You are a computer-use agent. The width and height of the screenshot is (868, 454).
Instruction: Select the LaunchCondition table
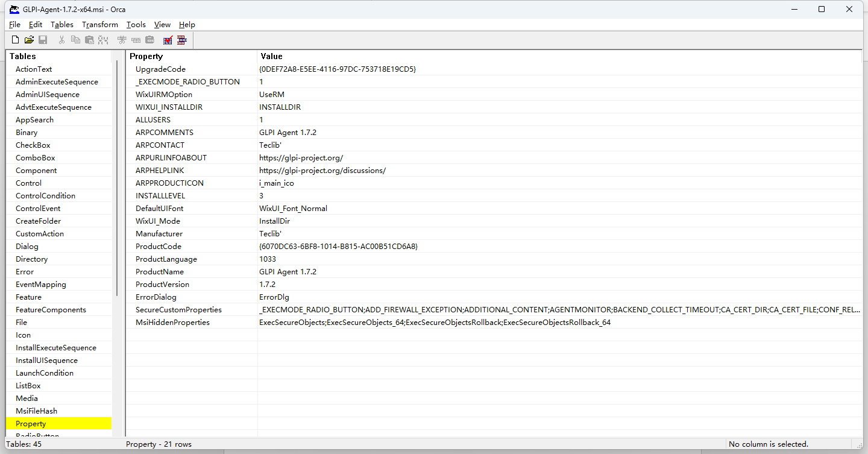45,373
